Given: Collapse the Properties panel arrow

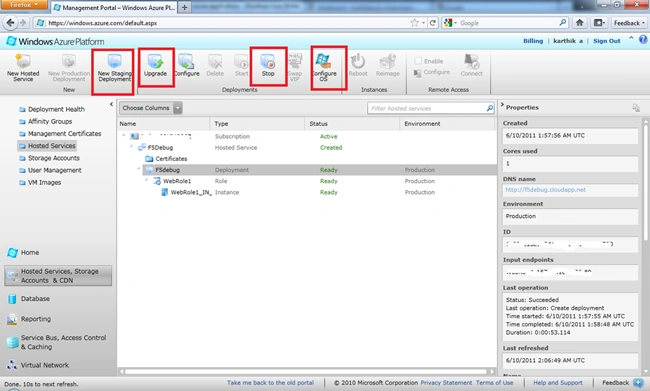Looking at the screenshot, I should click(502, 105).
